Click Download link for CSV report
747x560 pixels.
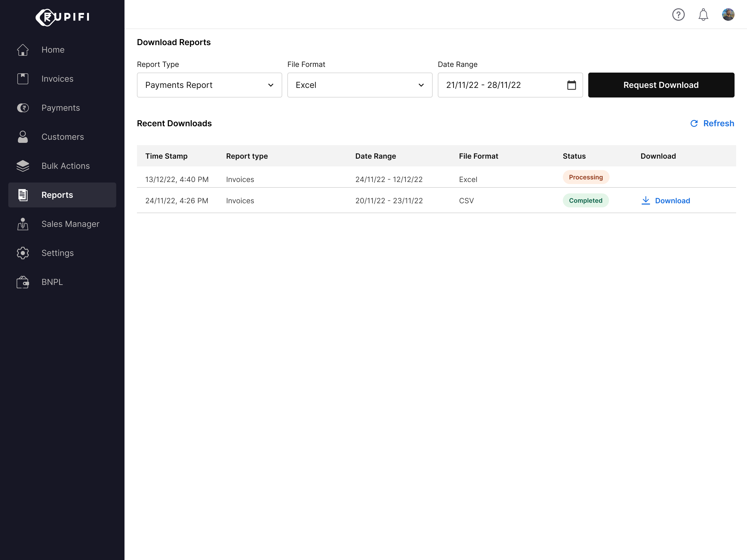665,200
